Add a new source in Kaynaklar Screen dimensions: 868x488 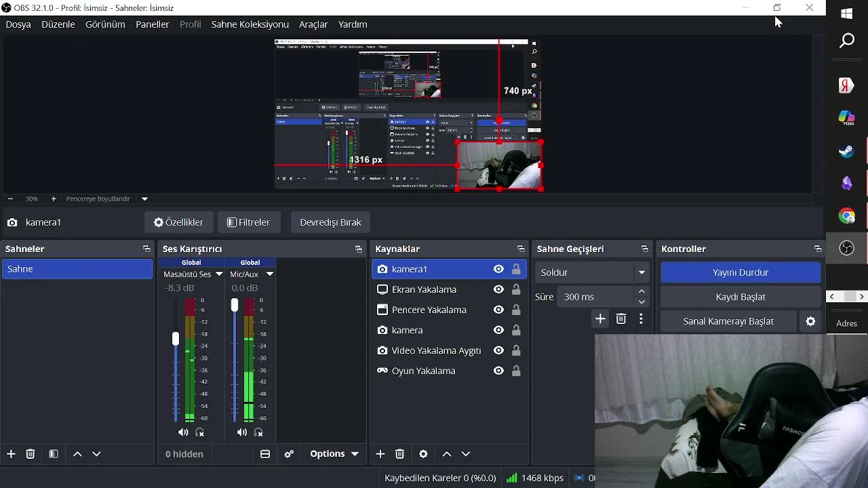(x=380, y=454)
